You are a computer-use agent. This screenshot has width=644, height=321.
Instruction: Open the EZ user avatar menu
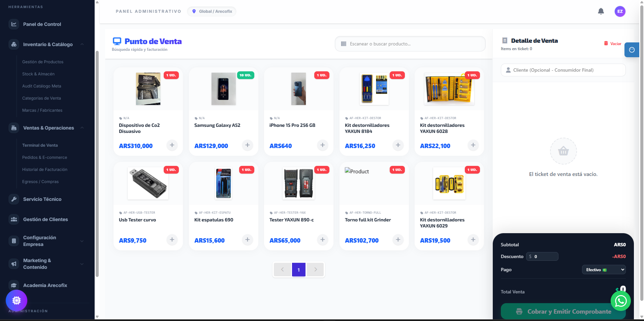click(x=620, y=11)
